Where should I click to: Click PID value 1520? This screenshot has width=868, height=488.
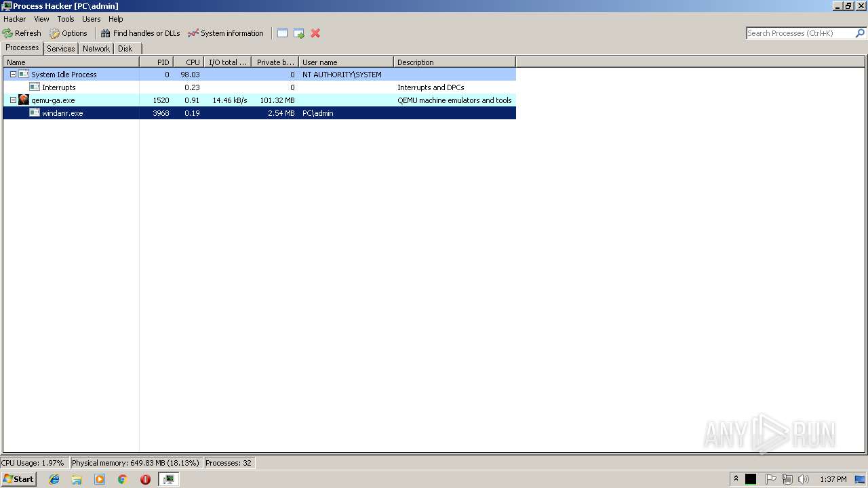(161, 100)
